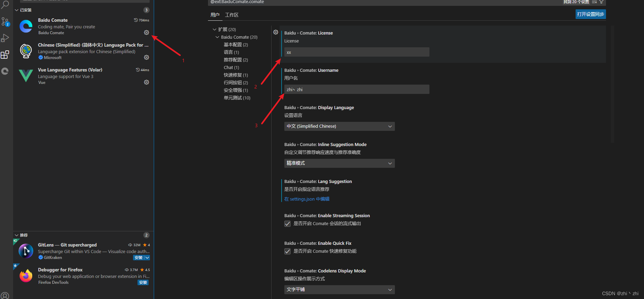Image resolution: width=644 pixels, height=299 pixels.
Task: Click the recommended count badge 2
Action: 146,235
